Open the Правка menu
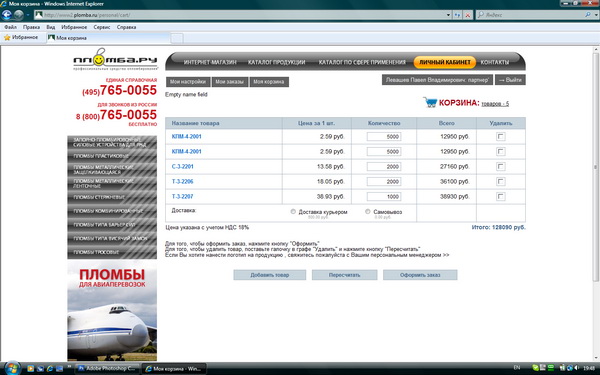The height and width of the screenshot is (375, 600). click(x=31, y=27)
